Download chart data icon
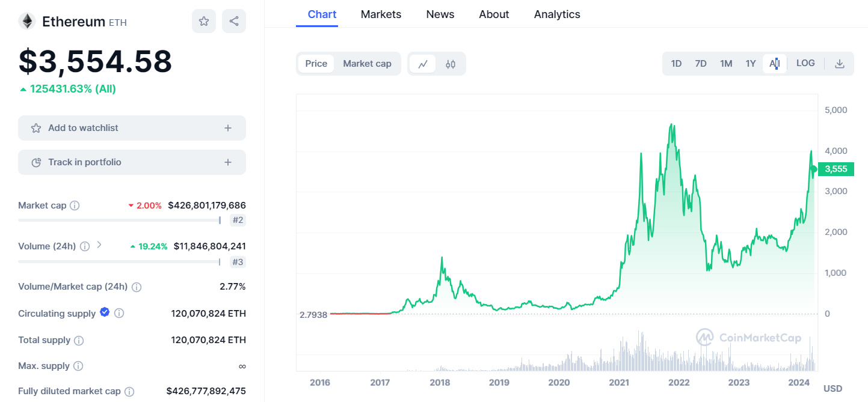 click(840, 64)
